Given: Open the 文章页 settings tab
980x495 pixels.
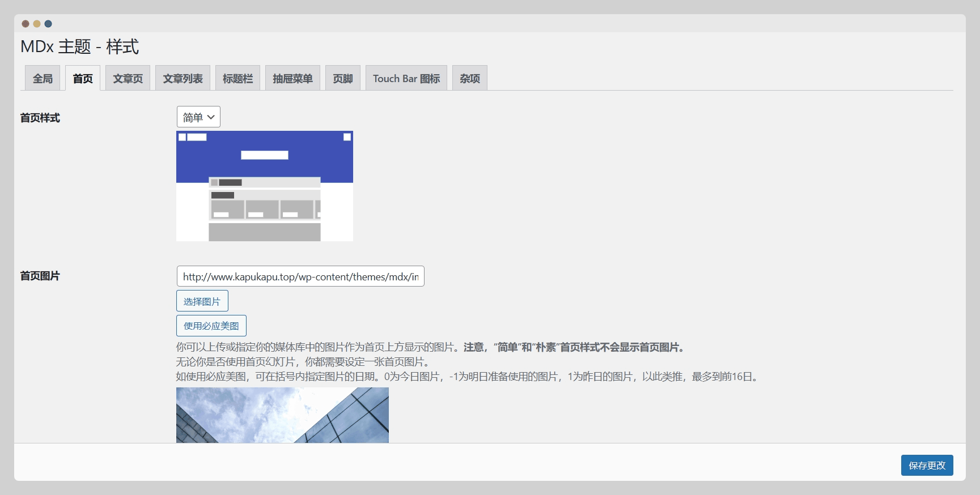Looking at the screenshot, I should coord(128,78).
